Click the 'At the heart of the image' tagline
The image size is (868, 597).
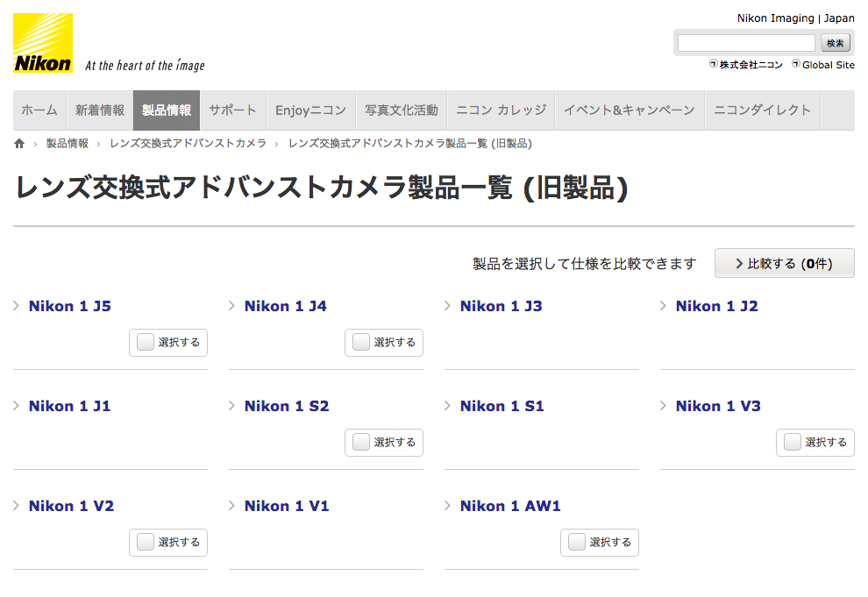(145, 65)
